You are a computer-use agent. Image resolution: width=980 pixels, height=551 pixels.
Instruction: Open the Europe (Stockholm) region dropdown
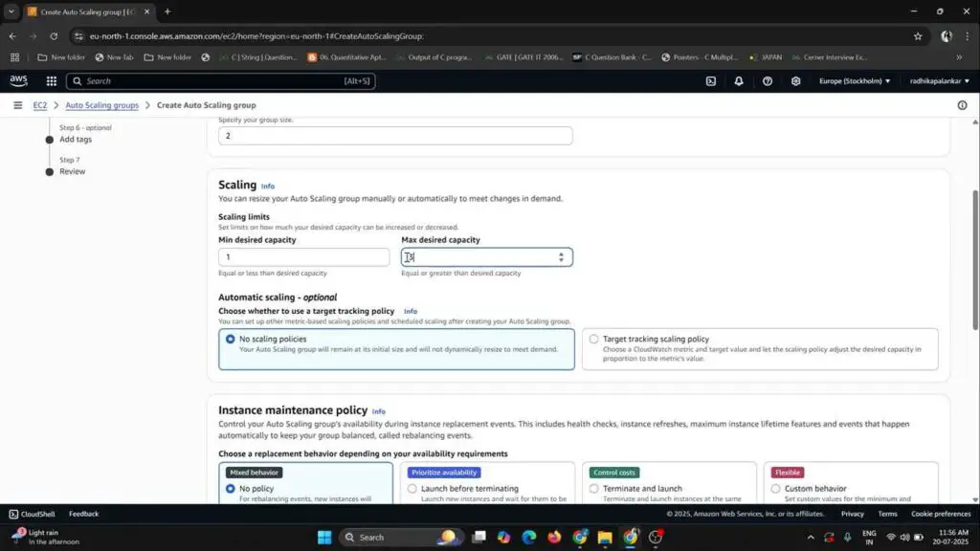pos(855,80)
